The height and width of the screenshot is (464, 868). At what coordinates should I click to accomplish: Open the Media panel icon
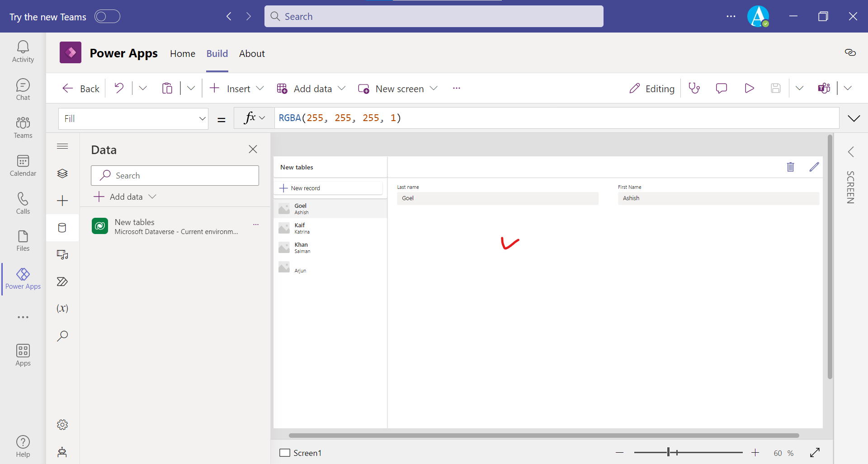(62, 254)
